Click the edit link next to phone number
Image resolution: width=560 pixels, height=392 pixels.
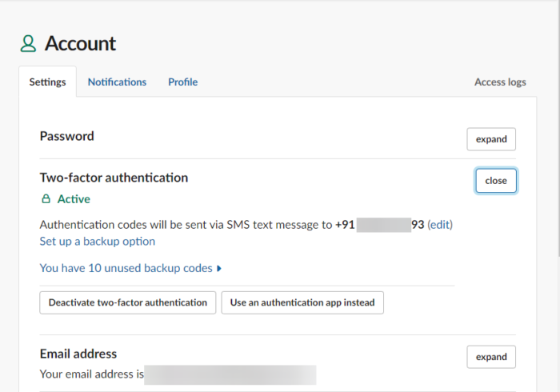(x=440, y=225)
